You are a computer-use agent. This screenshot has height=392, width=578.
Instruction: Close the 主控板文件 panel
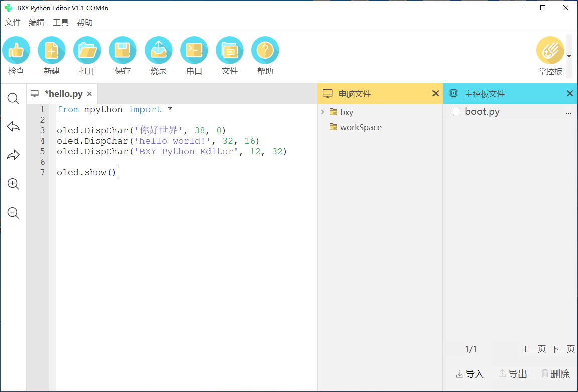570,94
